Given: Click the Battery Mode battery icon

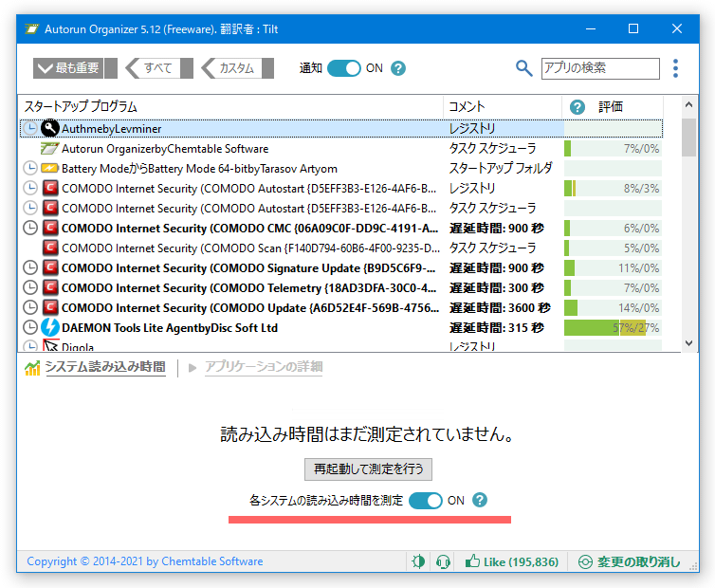Looking at the screenshot, I should tap(49, 168).
